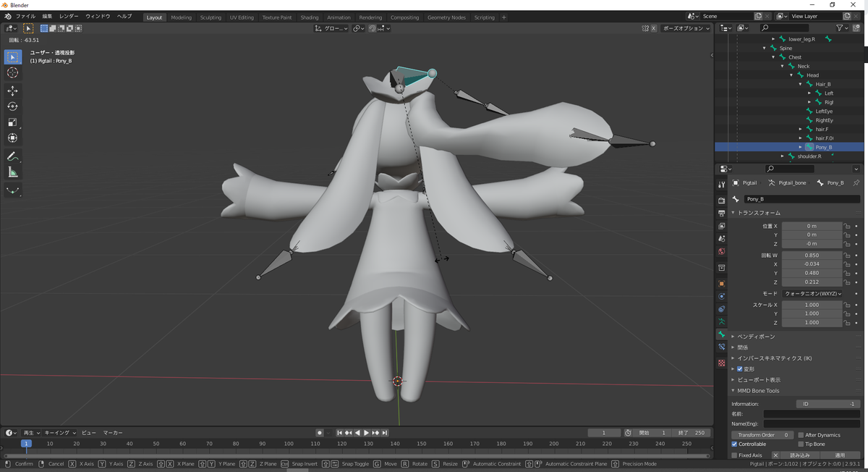Enable the After Dynamics checkbox
Viewport: 868px width, 472px height.
coord(801,435)
